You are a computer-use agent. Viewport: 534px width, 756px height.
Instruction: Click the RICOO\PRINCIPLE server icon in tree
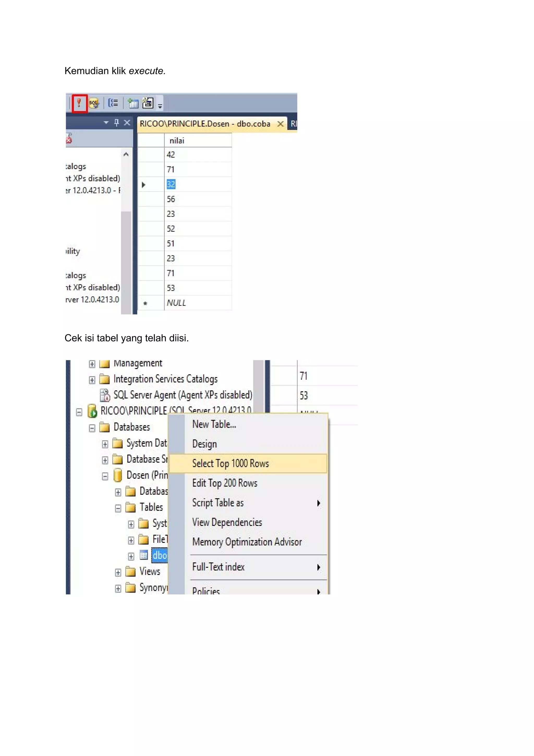coord(93,411)
